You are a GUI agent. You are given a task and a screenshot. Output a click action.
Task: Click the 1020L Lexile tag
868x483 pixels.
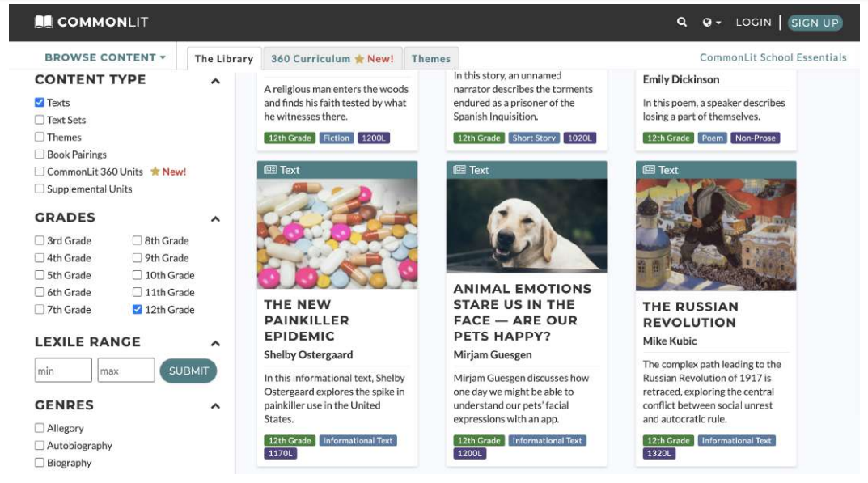coord(579,138)
